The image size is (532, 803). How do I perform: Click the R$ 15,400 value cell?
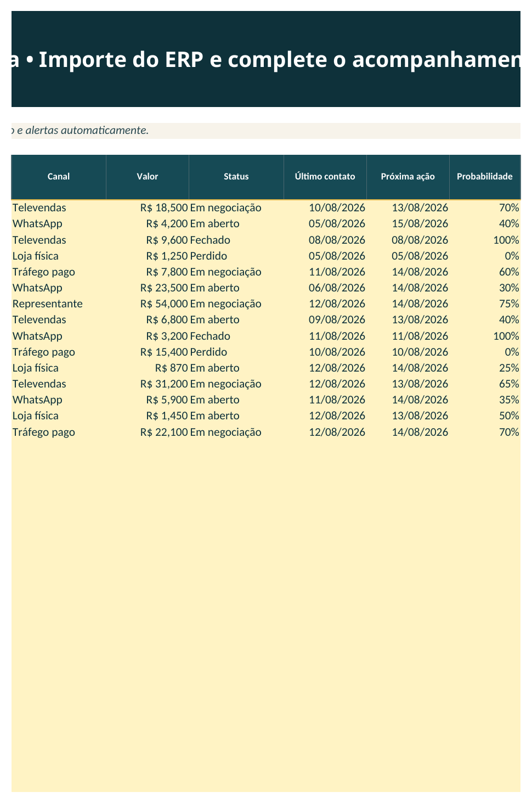click(148, 352)
